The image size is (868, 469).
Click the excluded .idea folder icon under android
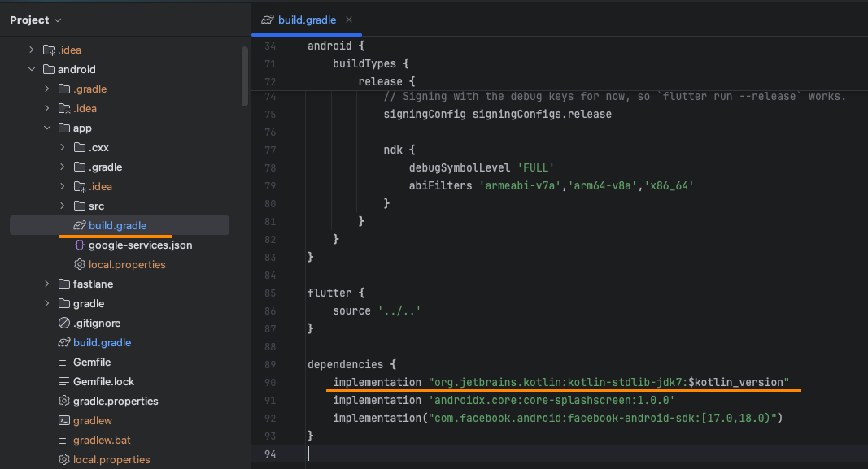[63, 108]
